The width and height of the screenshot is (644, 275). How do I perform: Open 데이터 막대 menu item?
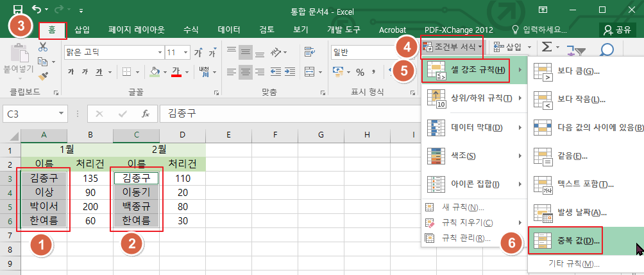(475, 127)
